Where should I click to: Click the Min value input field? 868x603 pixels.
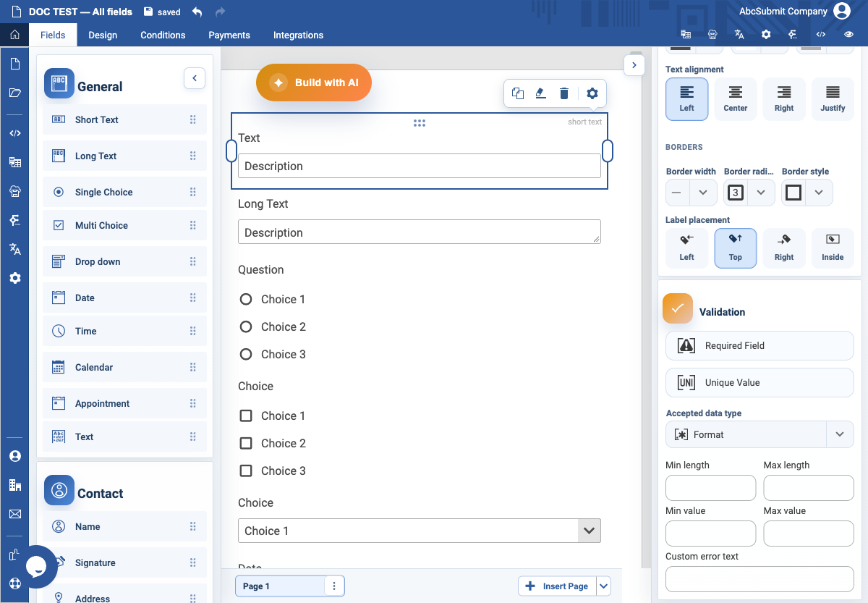tap(710, 534)
